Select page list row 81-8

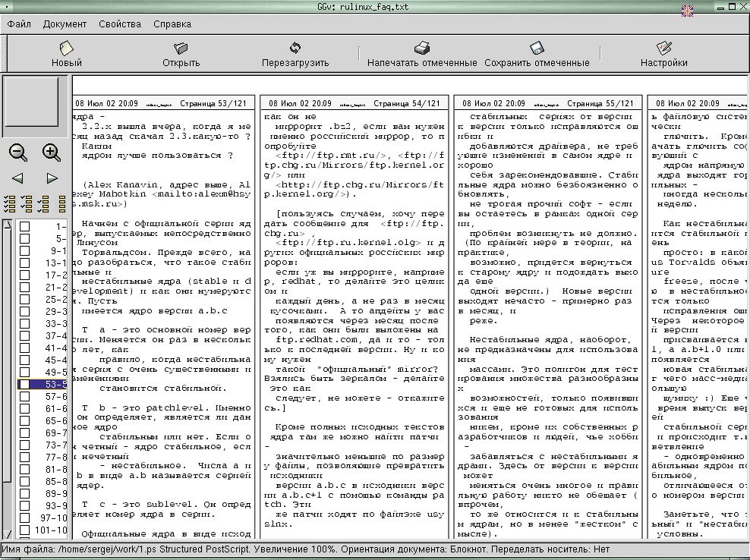(x=42, y=470)
